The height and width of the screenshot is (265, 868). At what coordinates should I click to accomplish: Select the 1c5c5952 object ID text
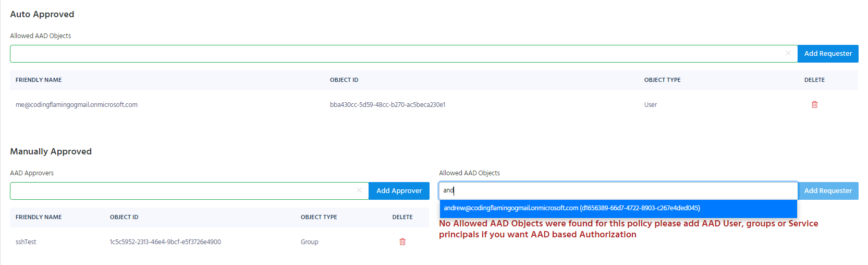click(x=165, y=242)
